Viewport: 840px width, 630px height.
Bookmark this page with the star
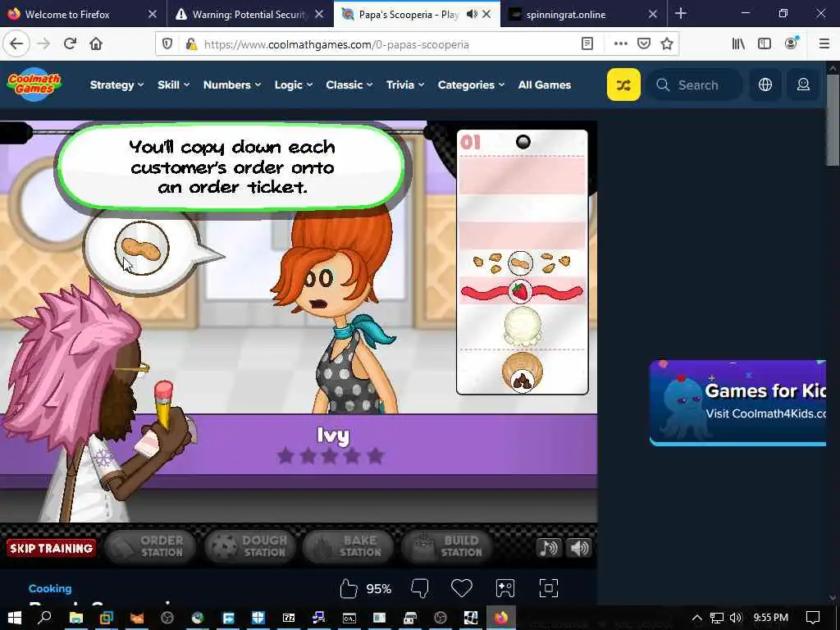click(666, 44)
